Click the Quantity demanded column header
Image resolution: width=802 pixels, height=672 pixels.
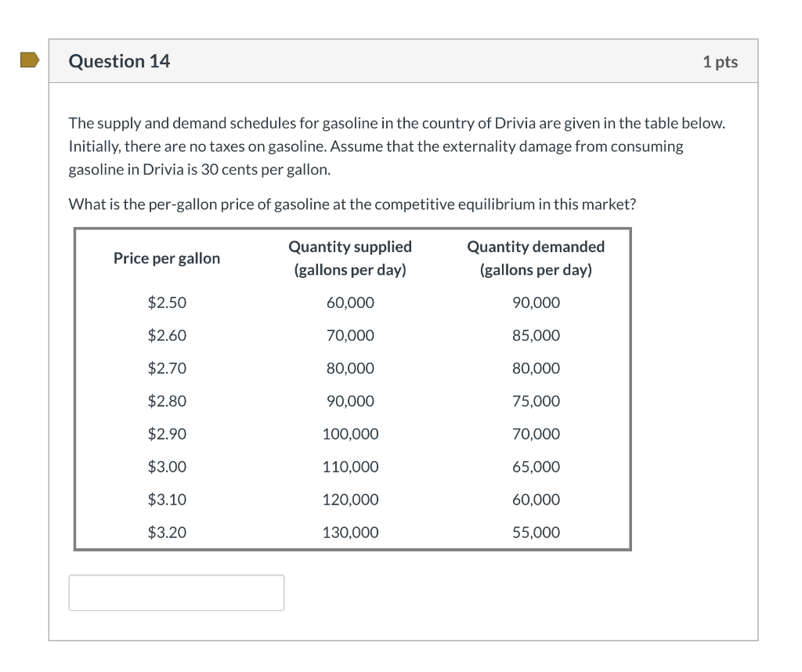point(536,258)
